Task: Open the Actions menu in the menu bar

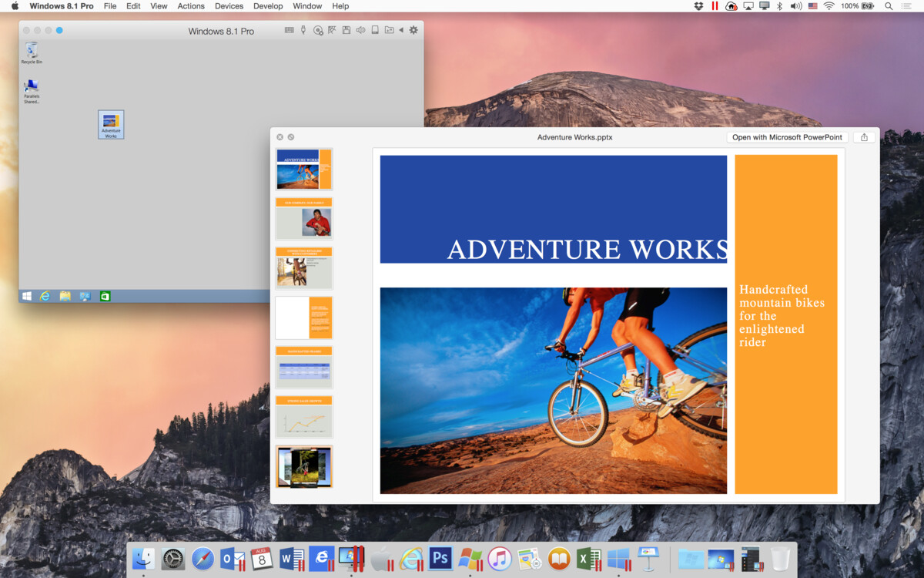Action: (x=191, y=6)
